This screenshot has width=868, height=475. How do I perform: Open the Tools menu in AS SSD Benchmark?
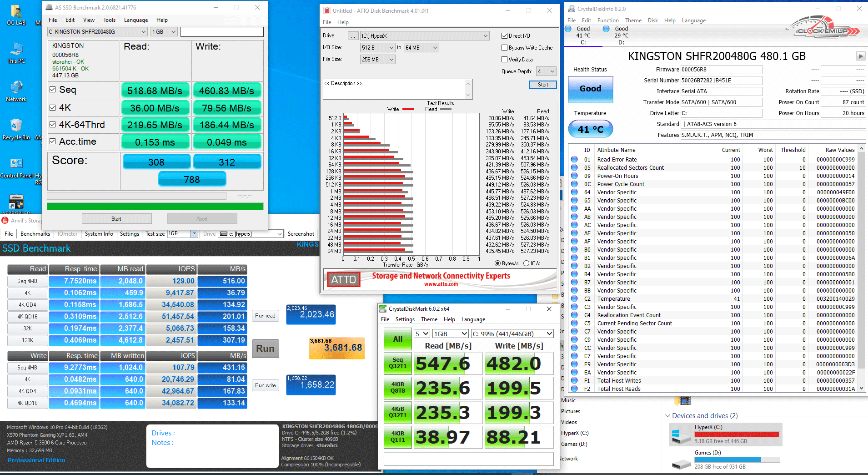[x=109, y=20]
